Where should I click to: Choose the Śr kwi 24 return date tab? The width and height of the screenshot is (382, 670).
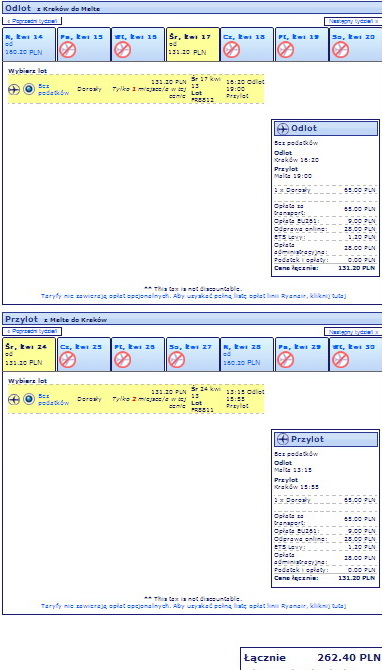[29, 354]
